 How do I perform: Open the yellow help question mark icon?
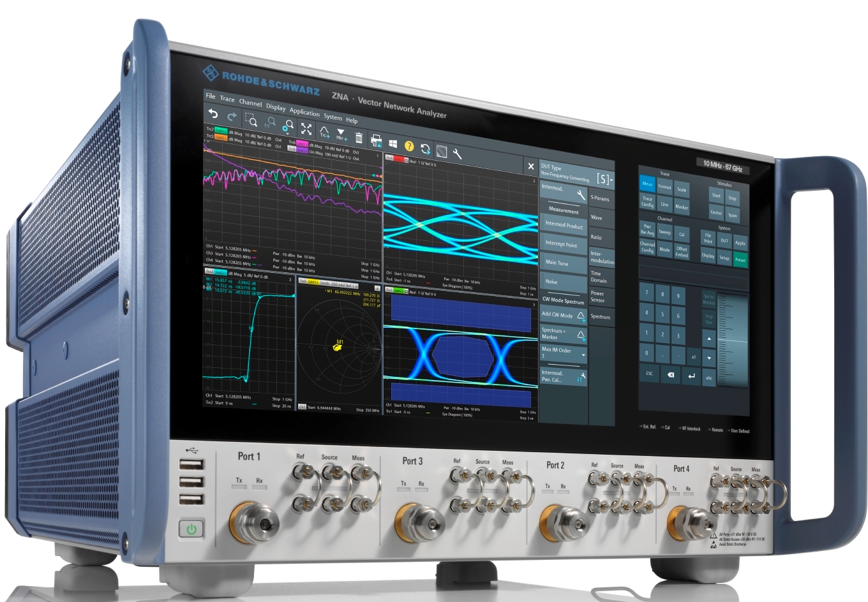pyautogui.click(x=409, y=147)
